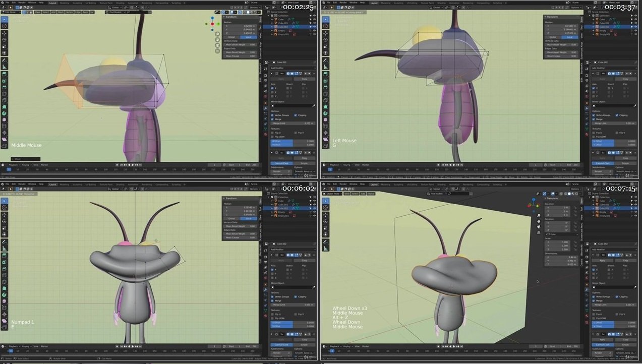This screenshot has width=642, height=364.
Task: Click Mirror modifier Copy button in 00:02:25 frame
Action: click(304, 79)
